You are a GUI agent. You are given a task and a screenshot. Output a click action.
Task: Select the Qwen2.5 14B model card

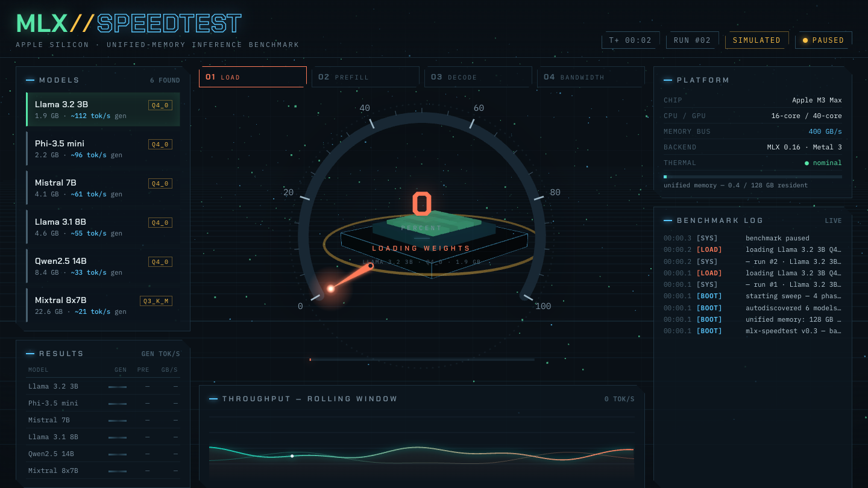[x=103, y=266]
